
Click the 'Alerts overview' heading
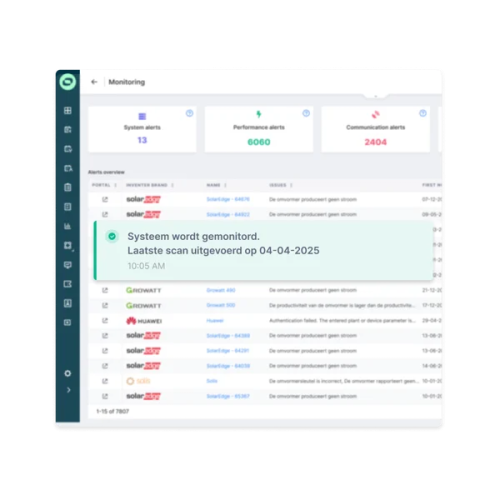tap(106, 172)
